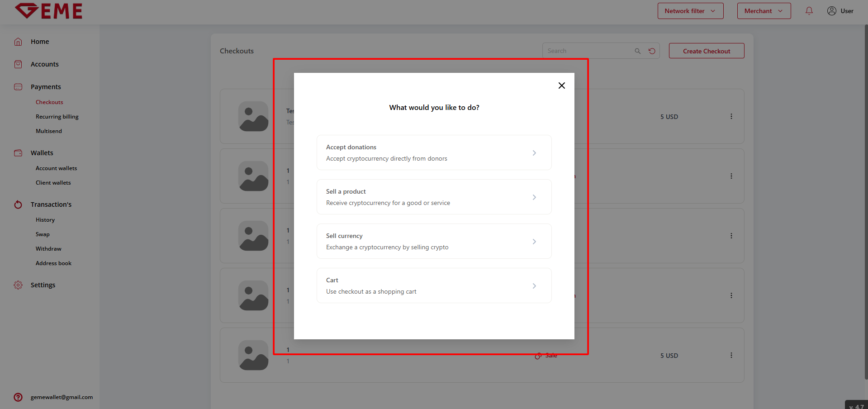Choose the Sell a product option
The height and width of the screenshot is (409, 868).
point(434,197)
